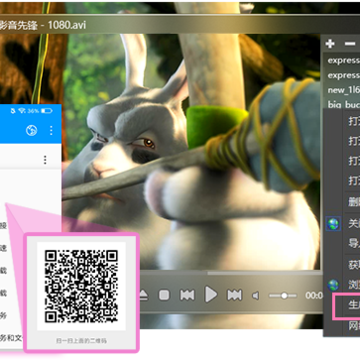This screenshot has height=360, width=360.
Task: Seek within the video progress bar
Action: [x=230, y=273]
